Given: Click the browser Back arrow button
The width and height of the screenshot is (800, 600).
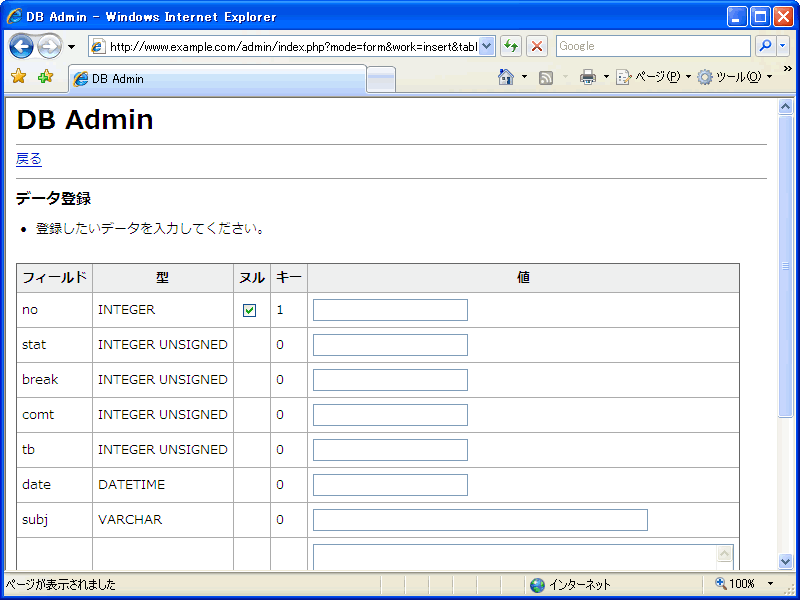Looking at the screenshot, I should point(21,46).
